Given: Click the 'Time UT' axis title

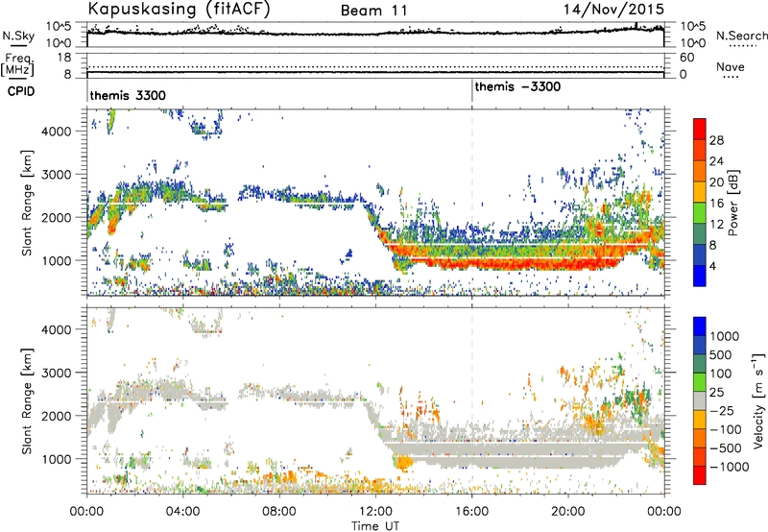Looking at the screenshot, I should click(x=375, y=526).
